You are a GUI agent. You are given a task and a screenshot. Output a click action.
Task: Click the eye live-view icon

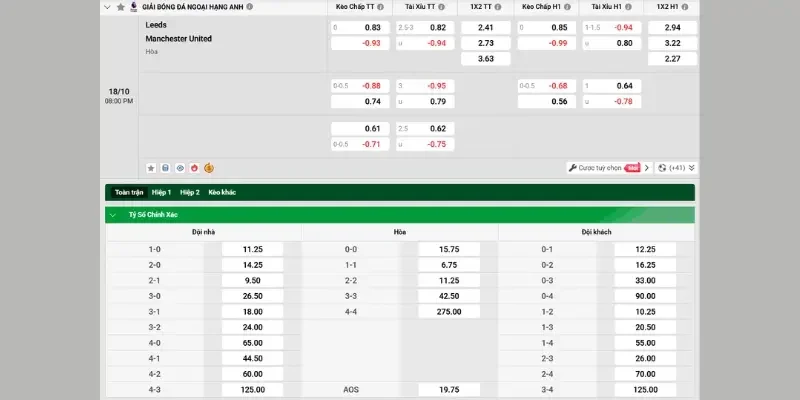(180, 168)
